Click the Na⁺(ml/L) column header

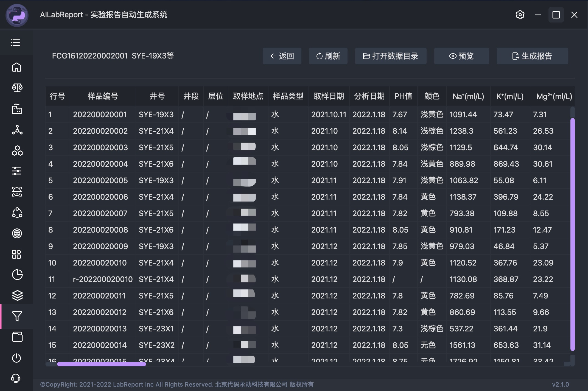468,96
